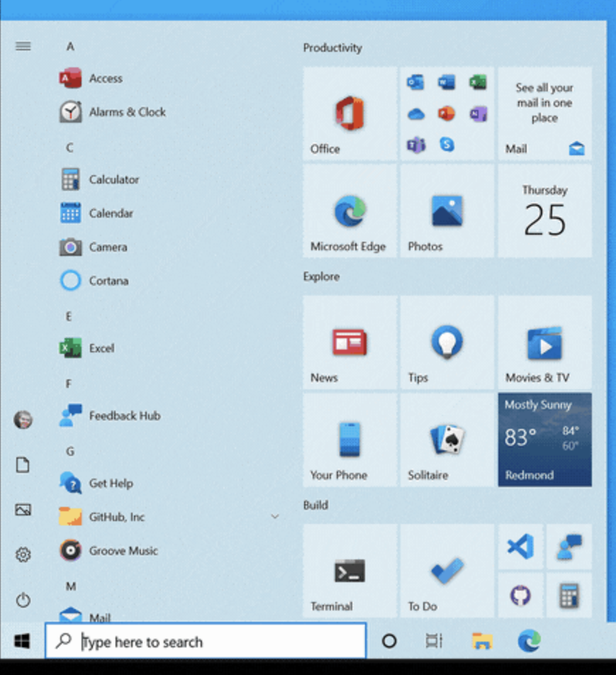Open the Your Phone tile
The width and height of the screenshot is (616, 675).
(x=349, y=440)
